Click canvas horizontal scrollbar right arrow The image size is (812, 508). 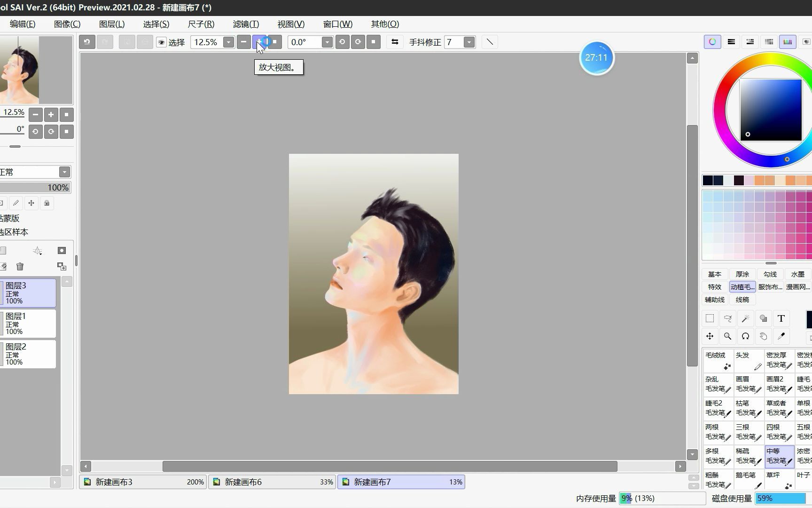coord(680,466)
